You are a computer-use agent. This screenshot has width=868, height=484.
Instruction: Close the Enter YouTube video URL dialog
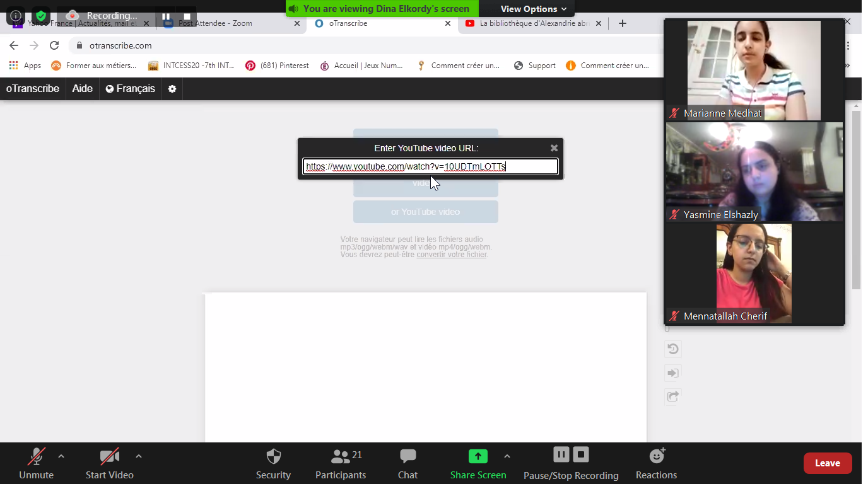(554, 148)
